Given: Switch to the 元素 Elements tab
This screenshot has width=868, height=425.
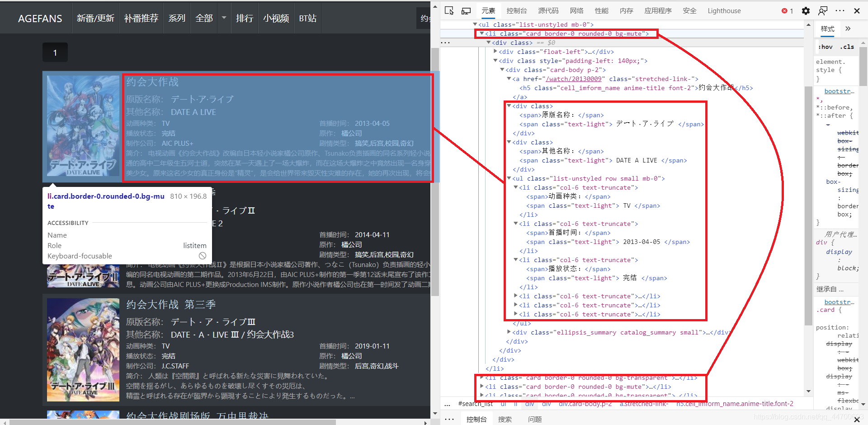Looking at the screenshot, I should [x=488, y=11].
